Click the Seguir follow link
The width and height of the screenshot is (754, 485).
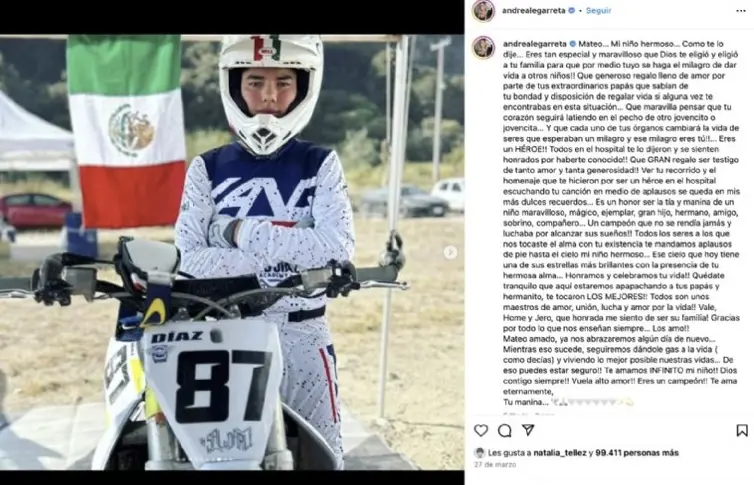pos(598,11)
